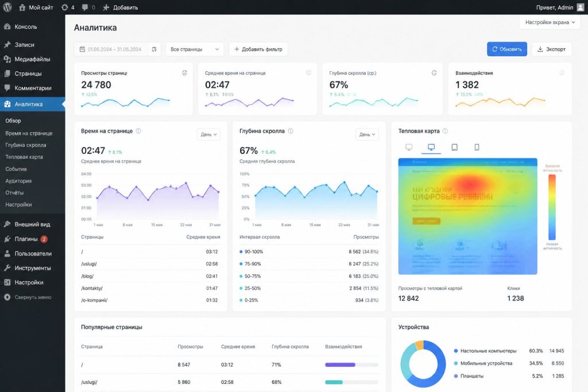This screenshot has width=588, height=392.
Task: Open the Добавить menu in the admin bar
Action: [121, 7]
